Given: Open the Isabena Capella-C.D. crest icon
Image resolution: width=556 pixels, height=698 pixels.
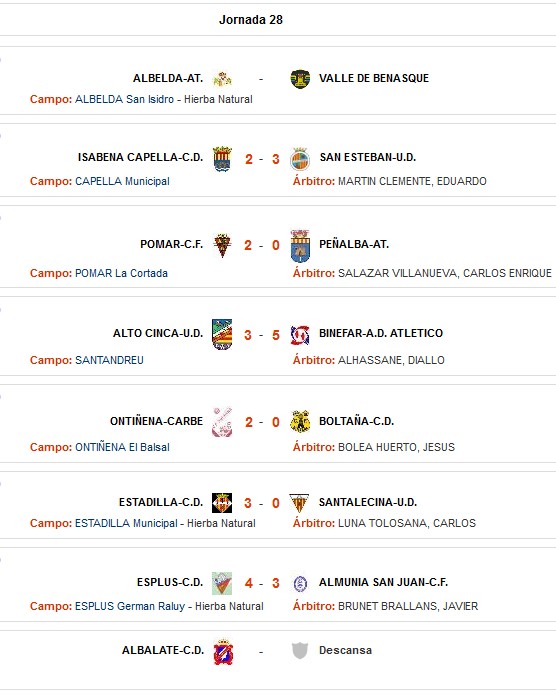Looking at the screenshot, I should pyautogui.click(x=222, y=159).
